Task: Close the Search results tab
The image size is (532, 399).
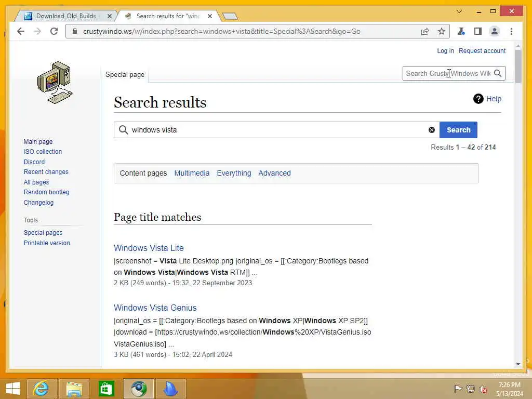Action: click(x=210, y=16)
